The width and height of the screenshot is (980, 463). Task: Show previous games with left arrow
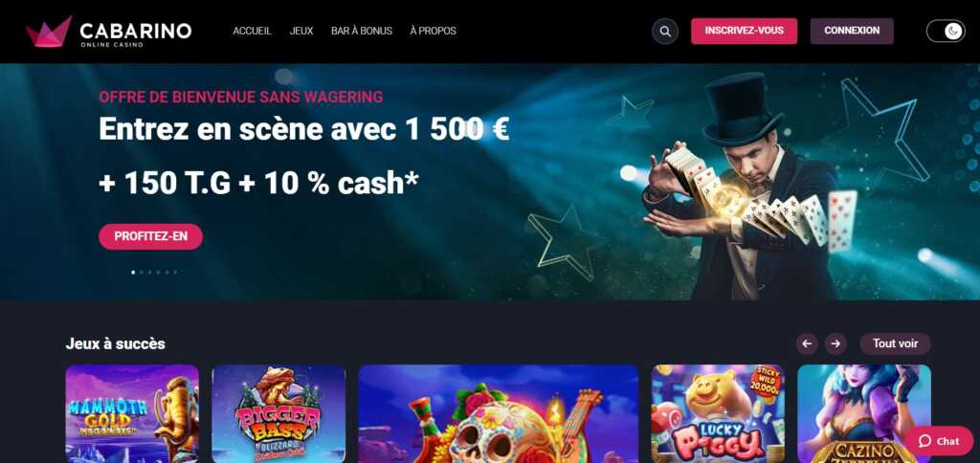pos(807,343)
